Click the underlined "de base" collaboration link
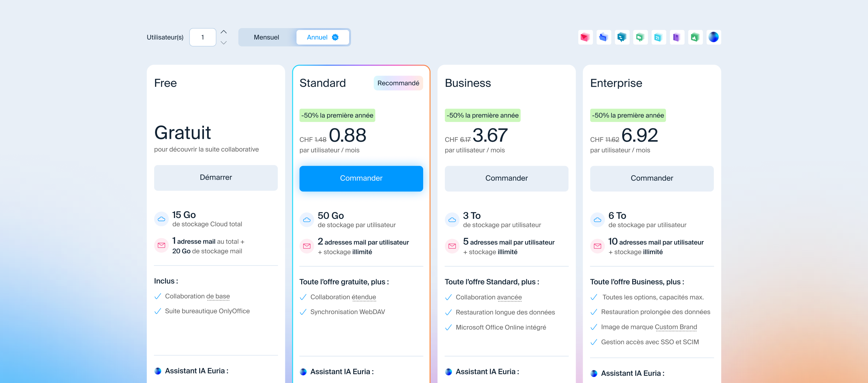Screen dimensions: 868x383 pyautogui.click(x=218, y=296)
